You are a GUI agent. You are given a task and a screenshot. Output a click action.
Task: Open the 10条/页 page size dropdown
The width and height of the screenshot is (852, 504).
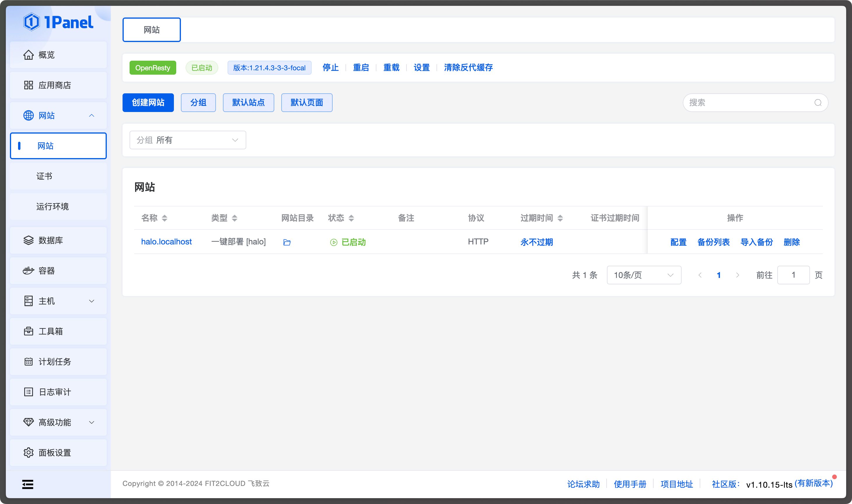(643, 275)
